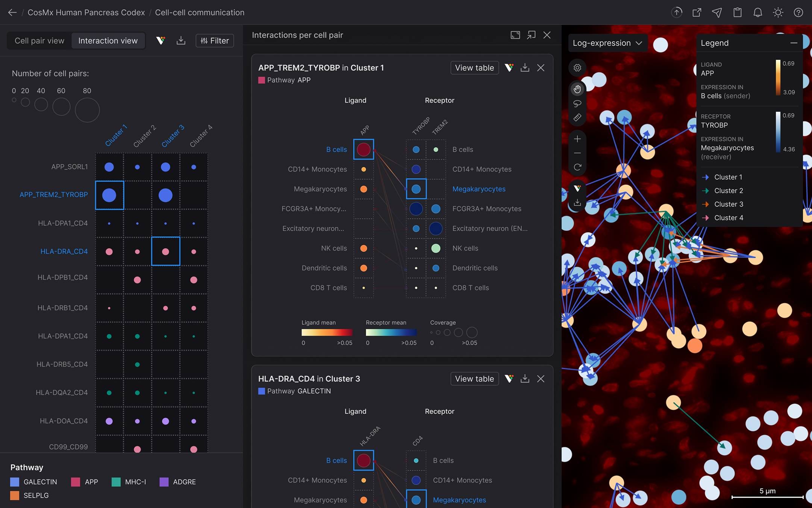This screenshot has width=812, height=508.
Task: Zoom in on the spatial map
Action: point(577,139)
